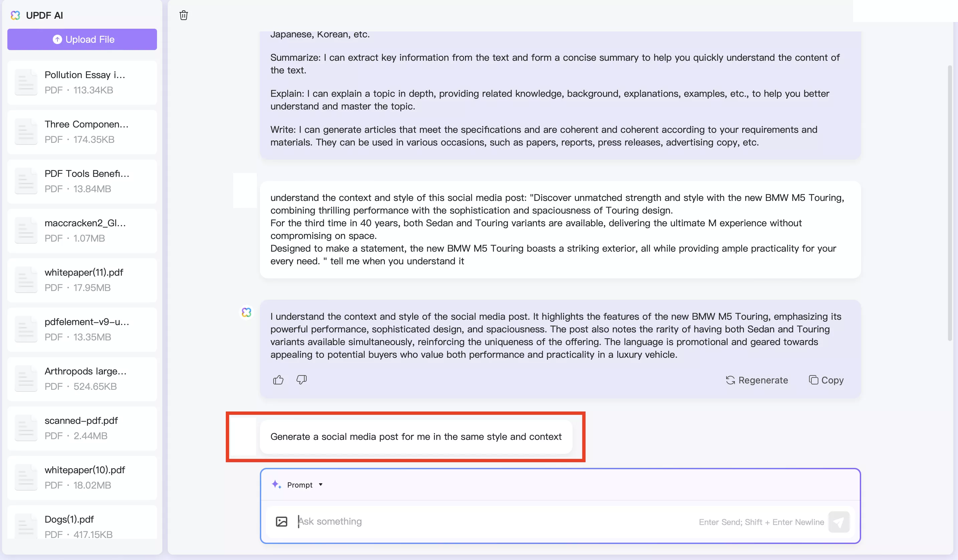Click the trash icon to clear chat
Viewport: 958px width, 560px height.
coord(184,15)
